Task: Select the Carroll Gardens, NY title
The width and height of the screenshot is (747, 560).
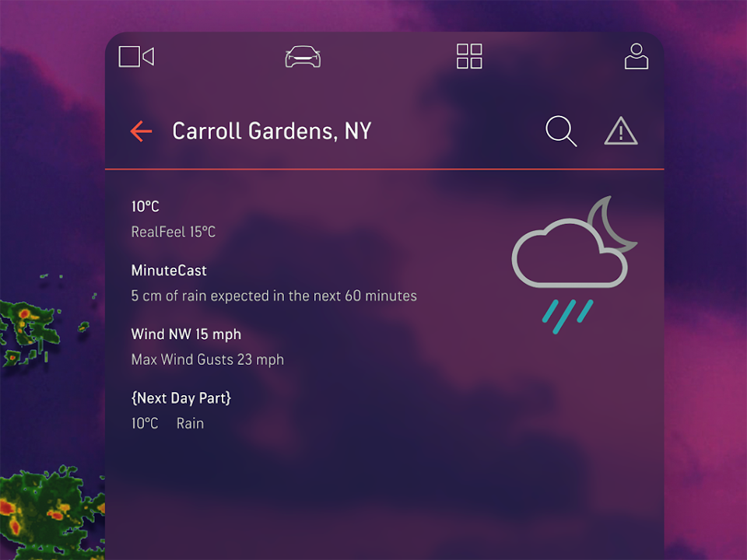Action: 272,131
